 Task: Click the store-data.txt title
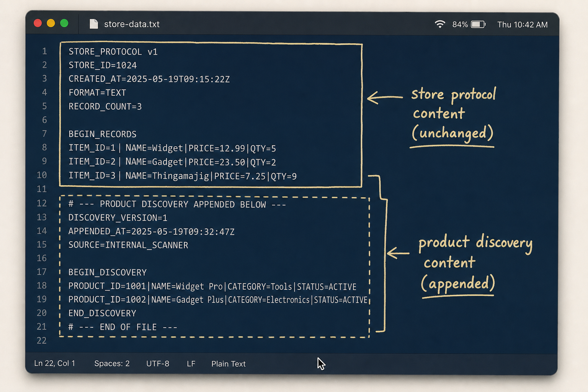[132, 24]
